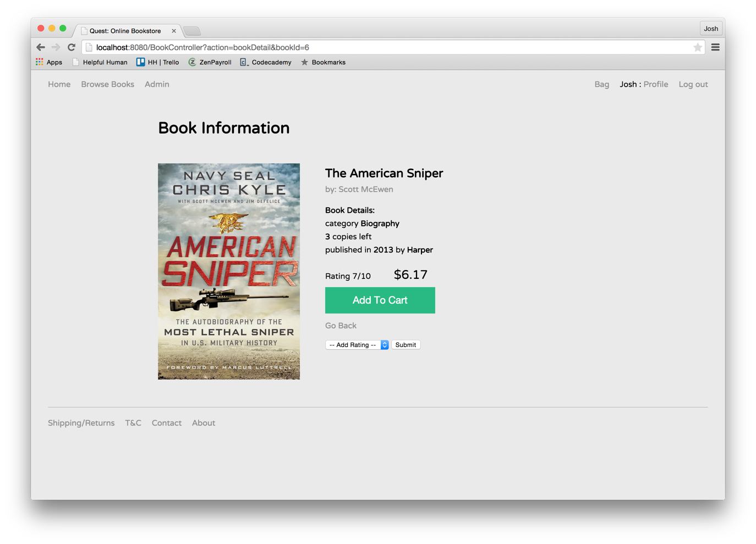Click the Biography category text
The height and width of the screenshot is (544, 756).
coord(380,223)
